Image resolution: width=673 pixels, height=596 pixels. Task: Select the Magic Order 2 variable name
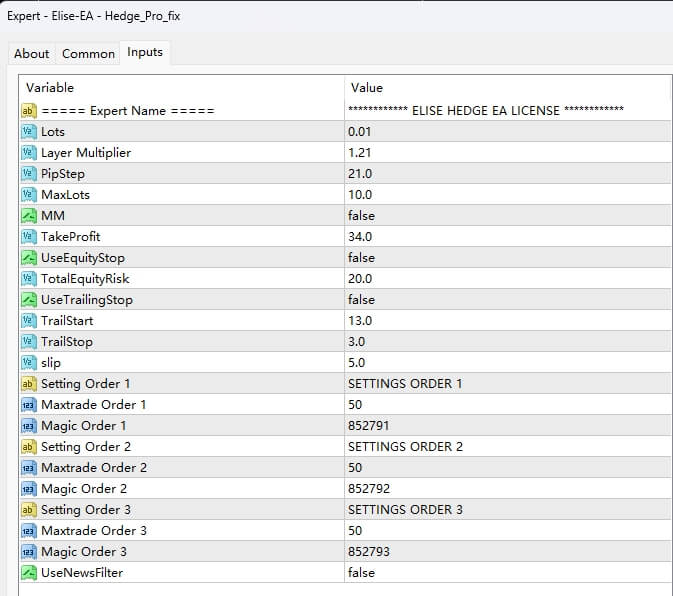pos(84,489)
